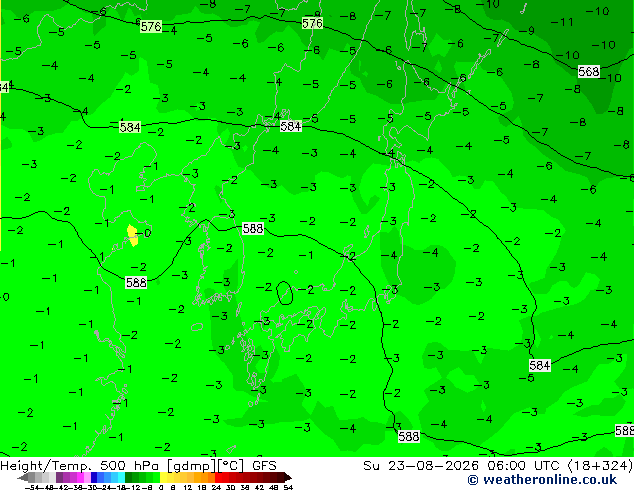Click the cyan swatch at legend value -18
This screenshot has width=634, height=490.
coord(121,478)
